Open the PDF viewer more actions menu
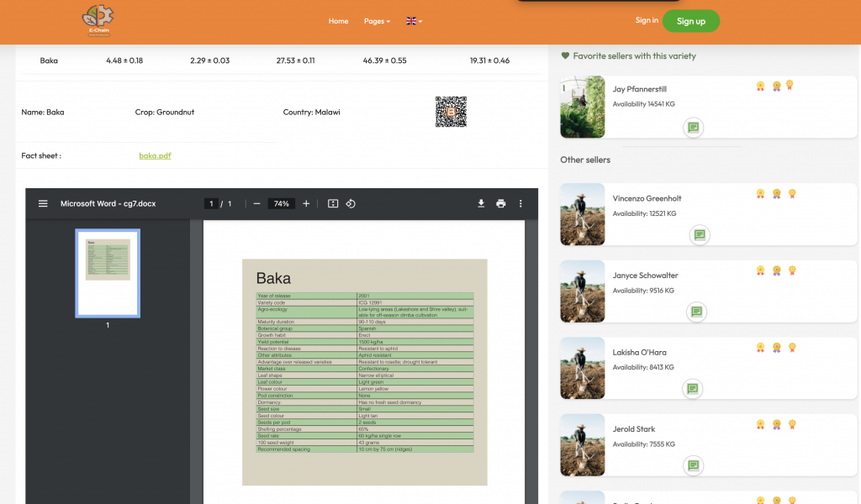The image size is (861, 504). (x=520, y=203)
